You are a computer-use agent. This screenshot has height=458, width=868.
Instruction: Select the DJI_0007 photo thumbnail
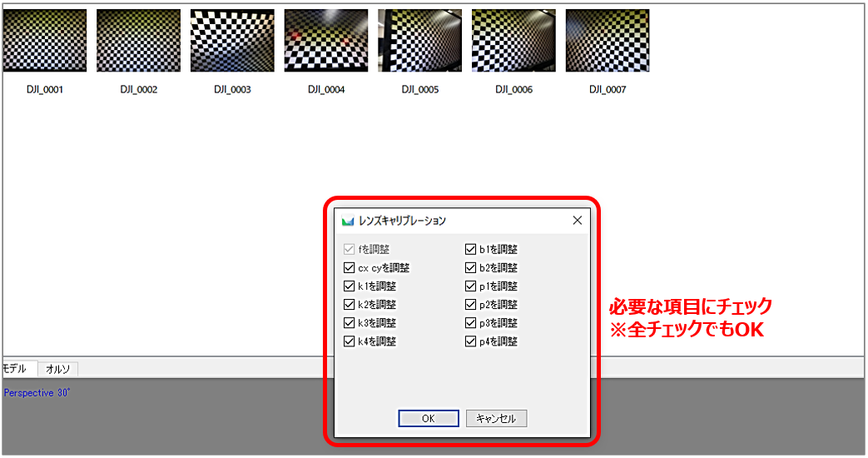pos(608,41)
